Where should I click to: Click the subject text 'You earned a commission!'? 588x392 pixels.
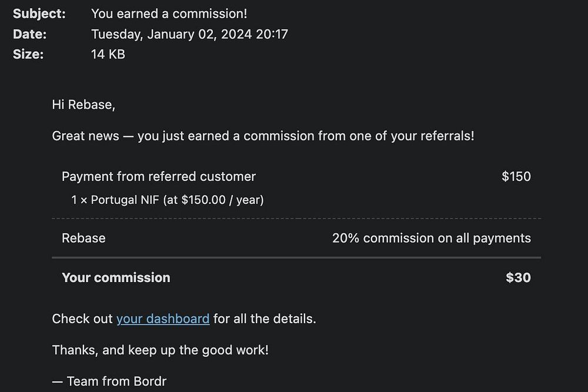pos(169,14)
